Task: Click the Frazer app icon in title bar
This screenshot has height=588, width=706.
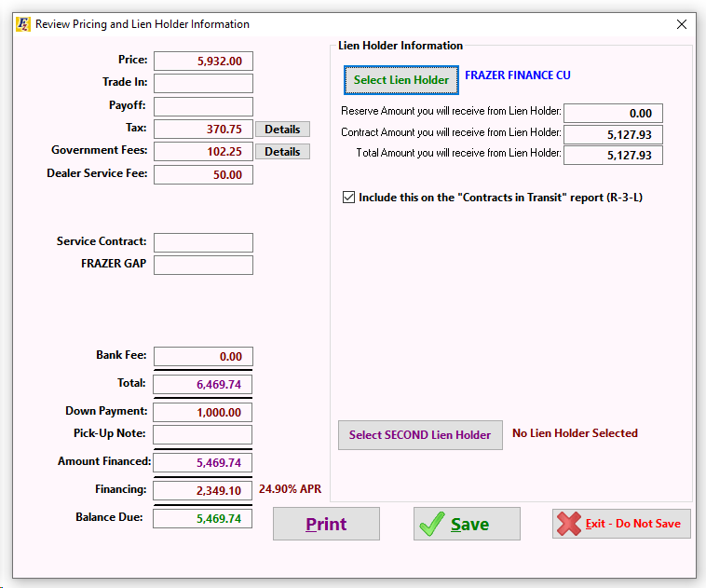Action: [x=23, y=24]
